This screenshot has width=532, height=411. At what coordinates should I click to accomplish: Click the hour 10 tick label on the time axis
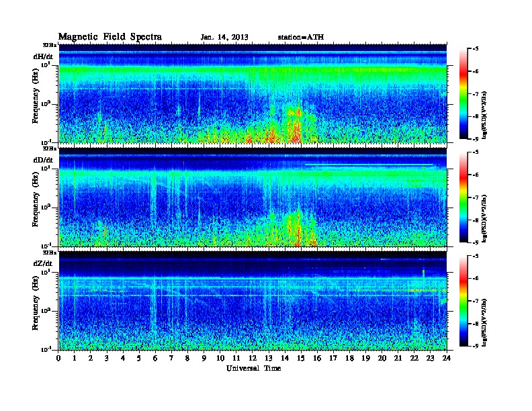pos(220,359)
